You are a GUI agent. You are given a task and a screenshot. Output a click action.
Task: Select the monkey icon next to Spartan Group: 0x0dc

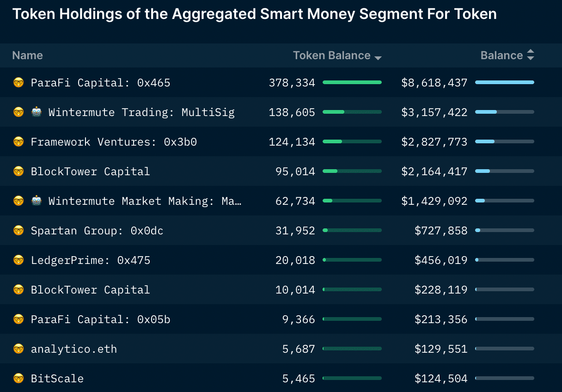click(x=18, y=230)
